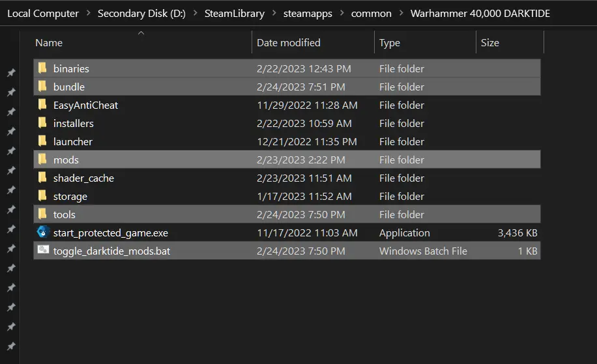Click the binaries folder icon
Viewport: 597px width, 364px height.
(x=42, y=68)
